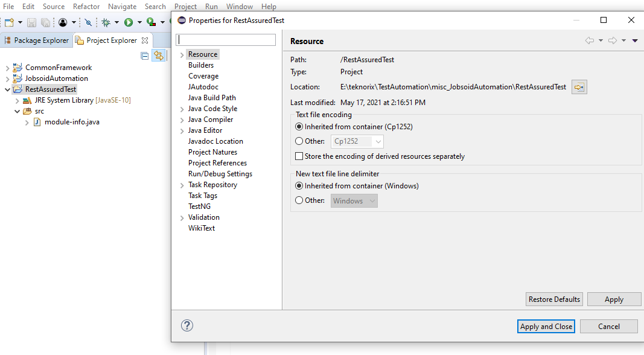Select Java Build Path in properties list
This screenshot has width=644, height=355.
(212, 98)
